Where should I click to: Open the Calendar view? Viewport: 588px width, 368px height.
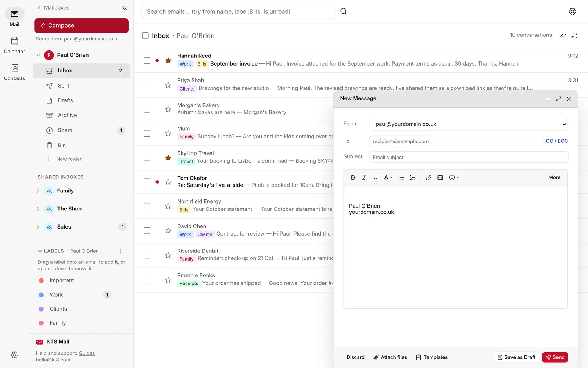(x=14, y=45)
